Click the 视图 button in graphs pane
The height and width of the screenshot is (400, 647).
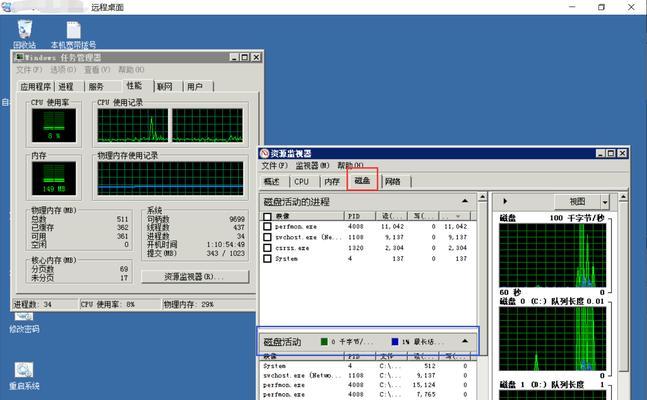pyautogui.click(x=577, y=202)
